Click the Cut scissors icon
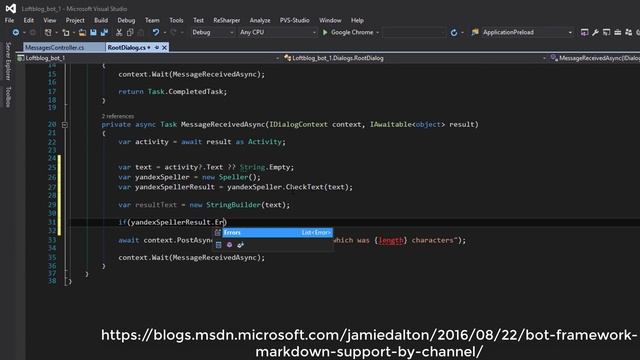This screenshot has height=360, width=640. pyautogui.click(x=119, y=32)
